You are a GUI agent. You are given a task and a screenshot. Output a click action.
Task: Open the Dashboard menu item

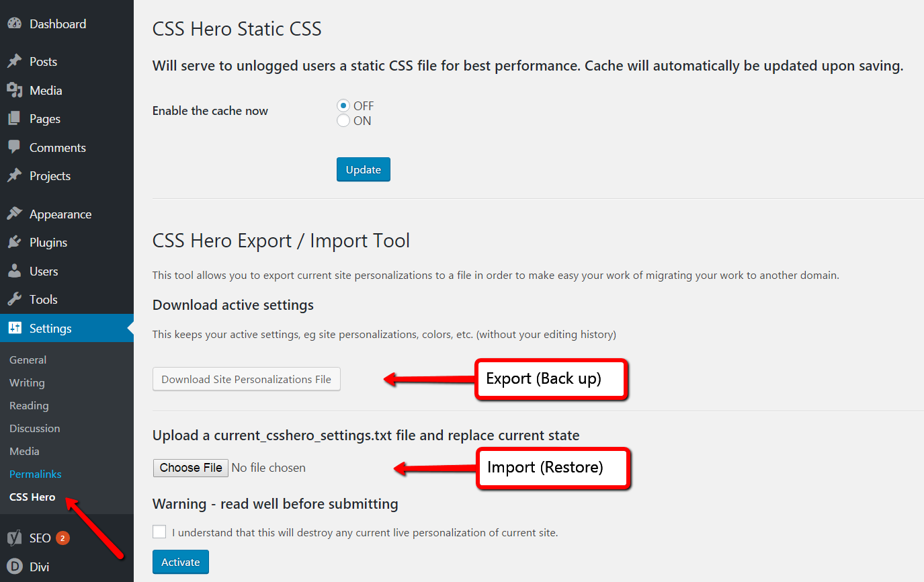click(58, 24)
